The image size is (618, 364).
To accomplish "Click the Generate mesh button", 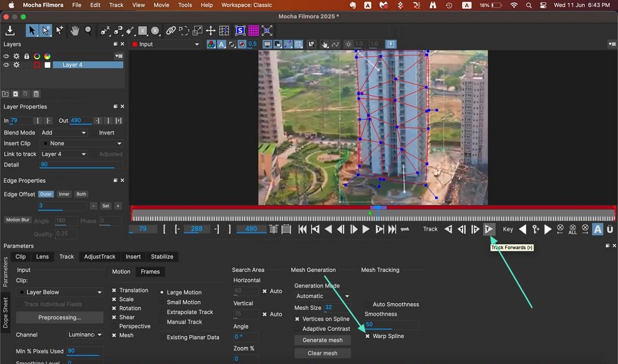I will point(323,340).
